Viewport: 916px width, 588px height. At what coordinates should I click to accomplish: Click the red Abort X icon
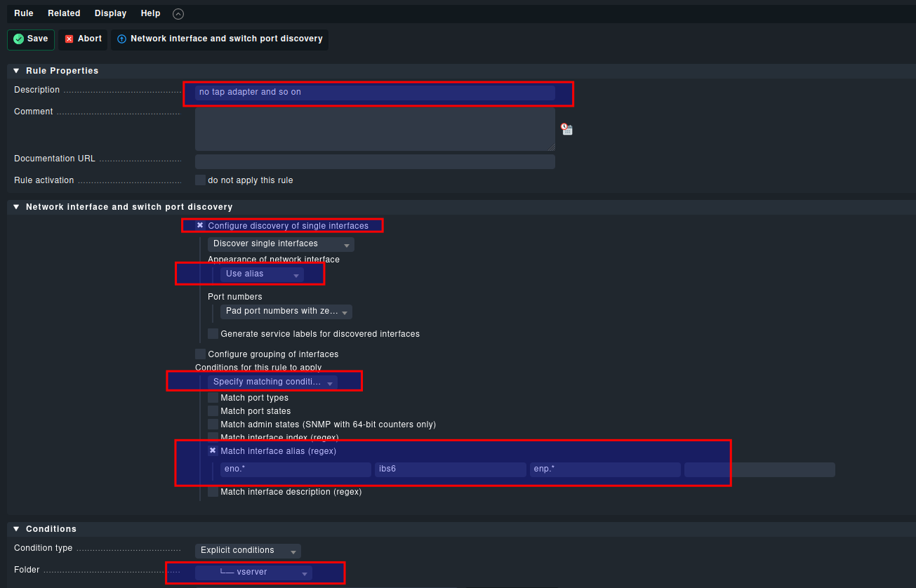pyautogui.click(x=69, y=39)
